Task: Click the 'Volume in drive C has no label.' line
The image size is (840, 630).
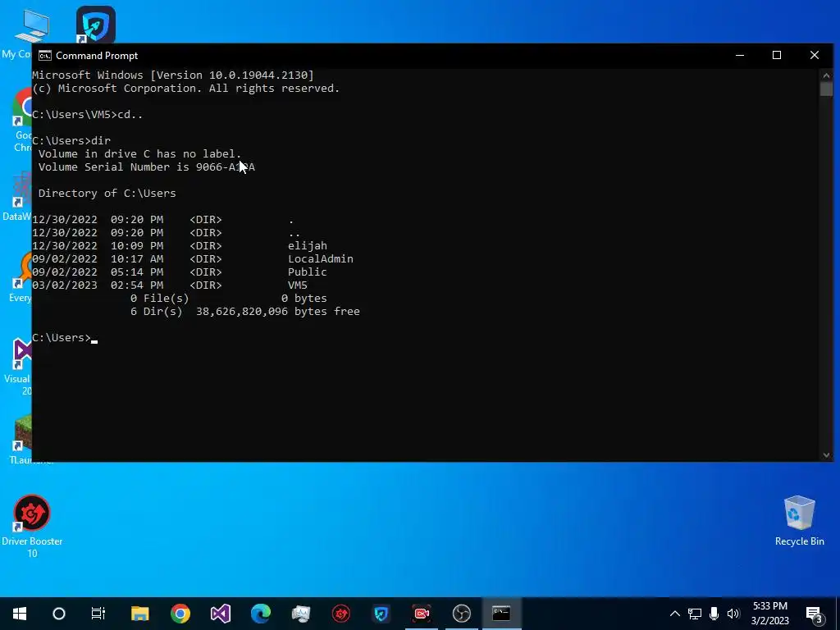Action: [x=139, y=154]
